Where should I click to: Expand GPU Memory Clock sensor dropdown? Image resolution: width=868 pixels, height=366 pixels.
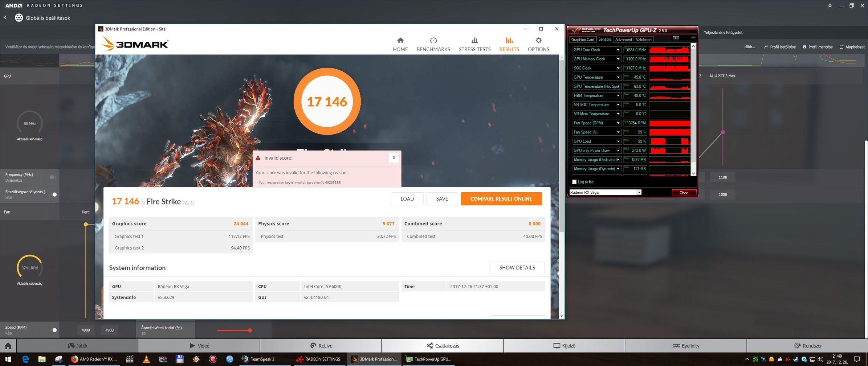618,59
